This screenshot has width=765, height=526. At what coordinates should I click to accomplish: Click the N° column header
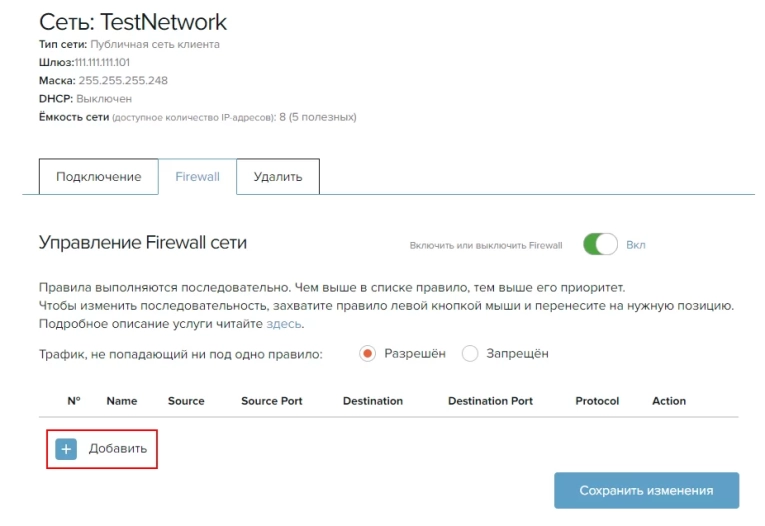pos(74,401)
